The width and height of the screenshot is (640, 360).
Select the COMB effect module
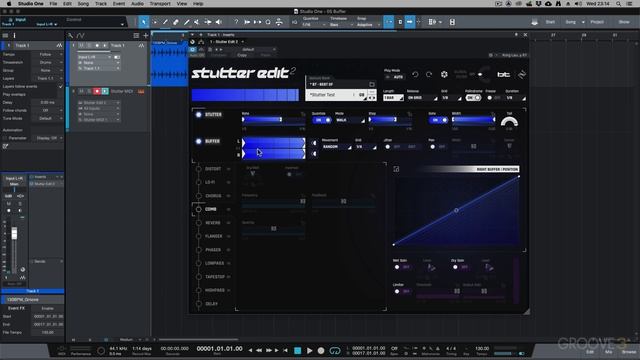211,209
